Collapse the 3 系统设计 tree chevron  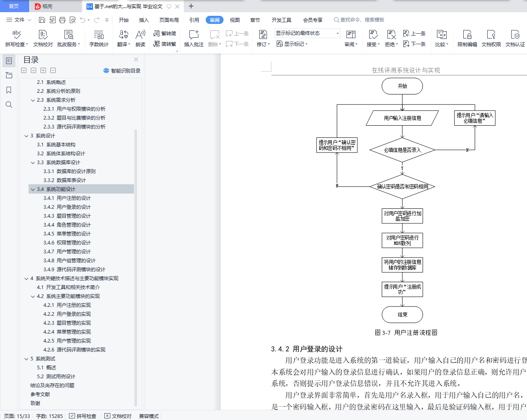point(26,136)
